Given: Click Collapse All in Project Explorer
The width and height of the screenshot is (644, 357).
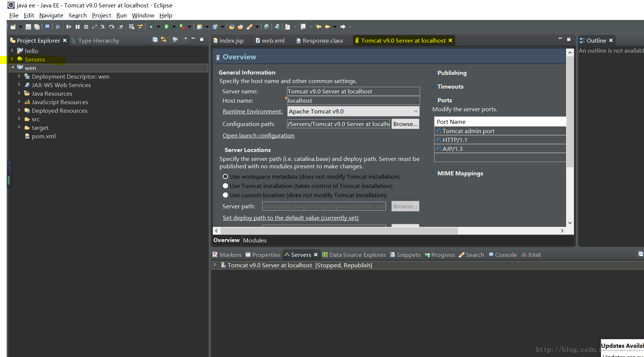Looking at the screenshot, I should (155, 39).
